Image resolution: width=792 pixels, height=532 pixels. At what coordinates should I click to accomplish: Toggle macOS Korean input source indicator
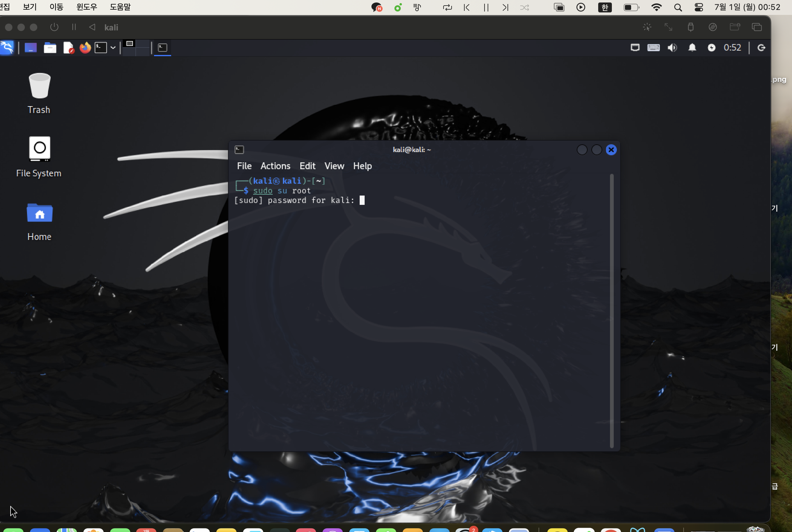point(605,7)
